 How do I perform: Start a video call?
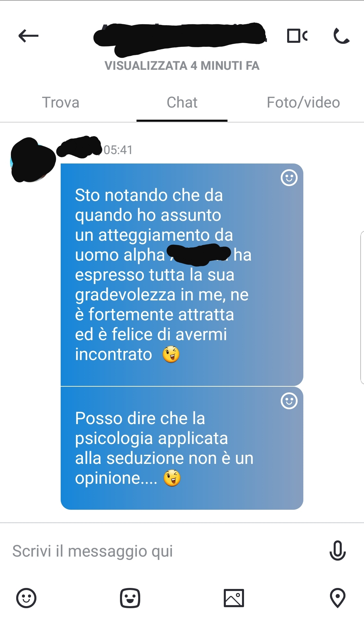pyautogui.click(x=297, y=36)
